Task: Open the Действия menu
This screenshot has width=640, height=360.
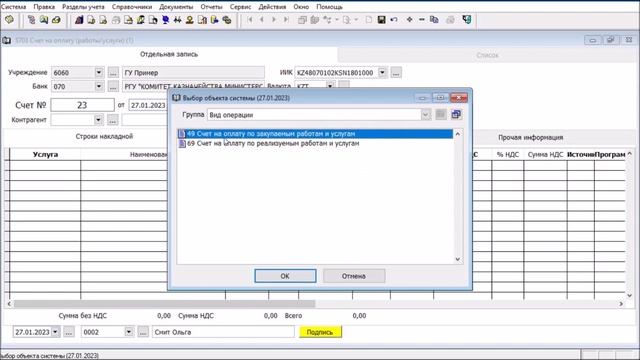Action: (x=272, y=7)
